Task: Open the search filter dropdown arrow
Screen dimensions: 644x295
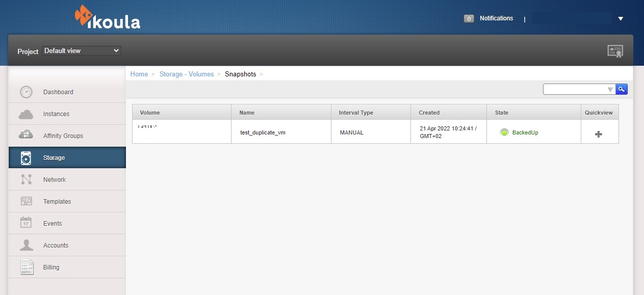Action: 610,90
